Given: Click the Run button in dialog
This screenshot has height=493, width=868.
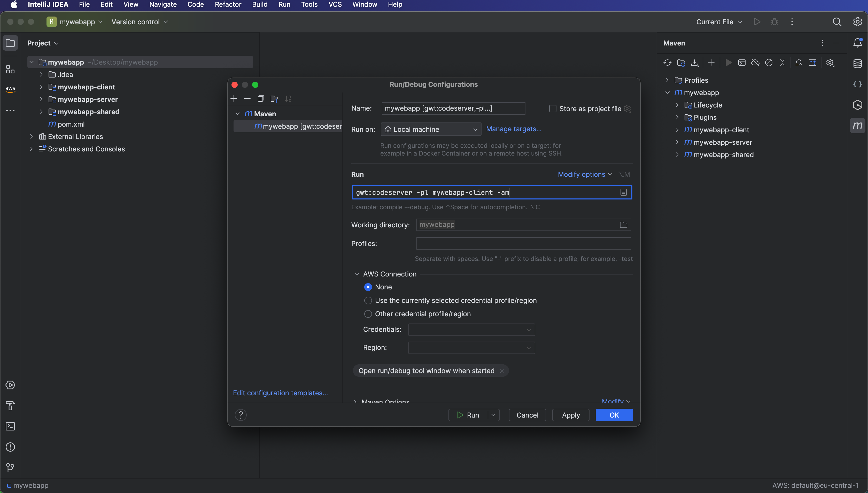Looking at the screenshot, I should pyautogui.click(x=468, y=415).
